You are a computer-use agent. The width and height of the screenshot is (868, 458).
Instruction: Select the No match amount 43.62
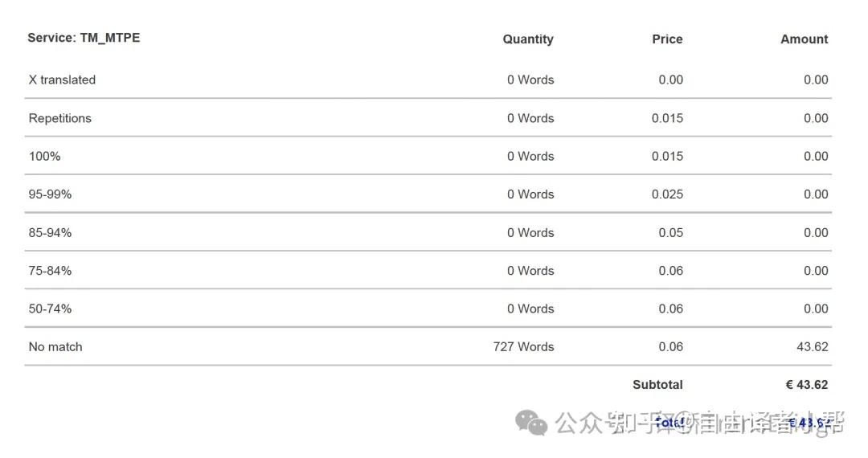click(812, 347)
